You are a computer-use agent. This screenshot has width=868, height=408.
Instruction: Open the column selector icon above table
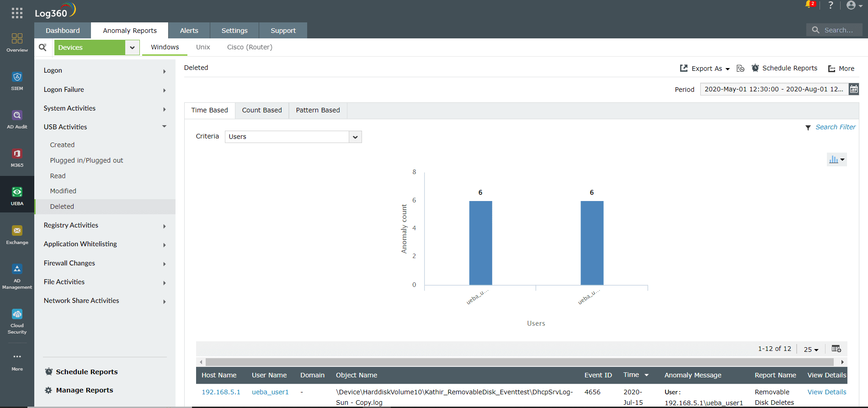click(x=836, y=349)
